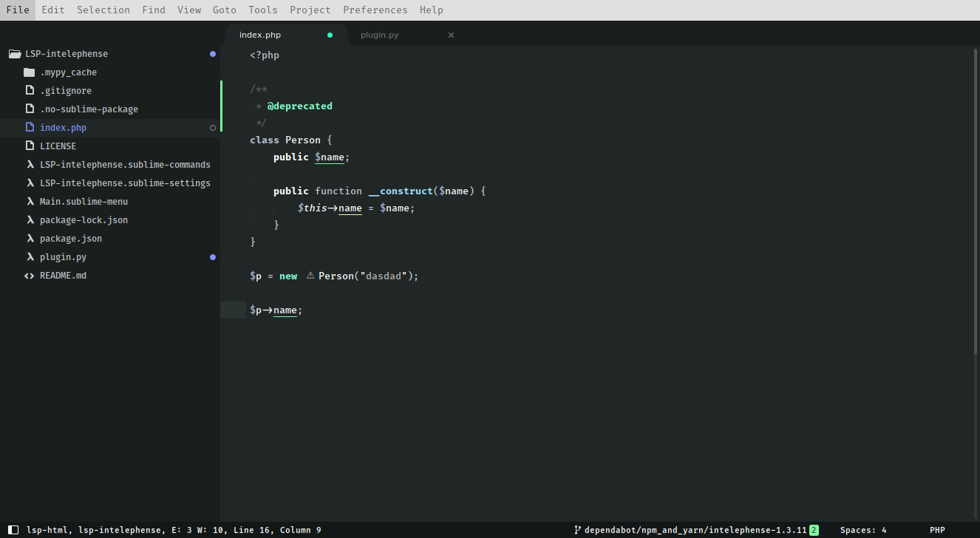Change syntax via PHP status item

click(x=937, y=530)
